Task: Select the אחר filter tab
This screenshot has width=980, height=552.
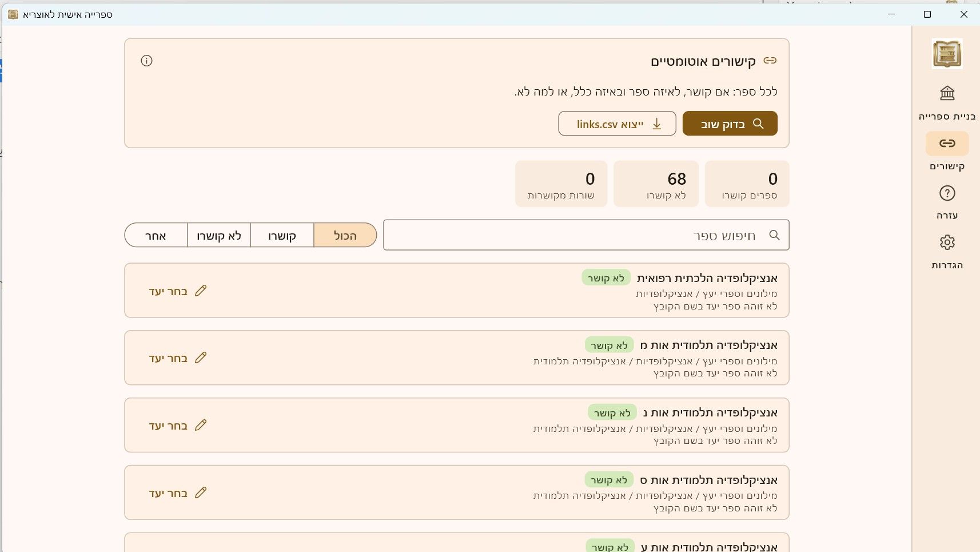Action: click(x=156, y=235)
